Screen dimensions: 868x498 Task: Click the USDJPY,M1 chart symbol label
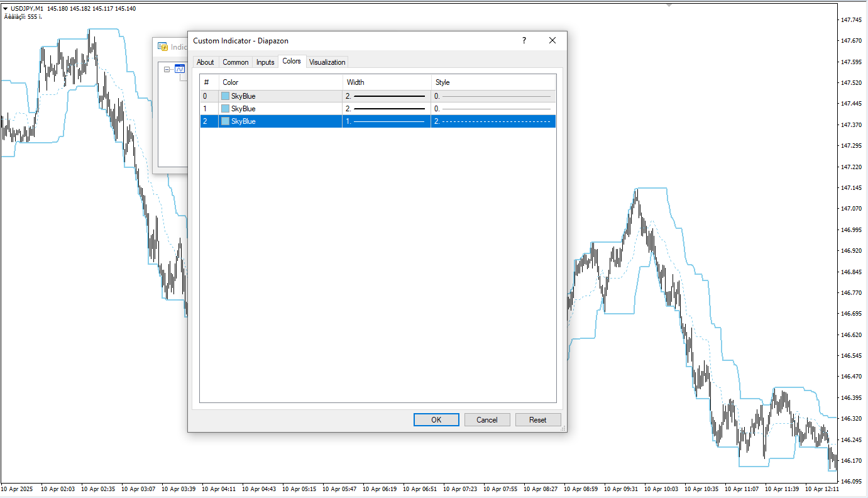(x=27, y=9)
